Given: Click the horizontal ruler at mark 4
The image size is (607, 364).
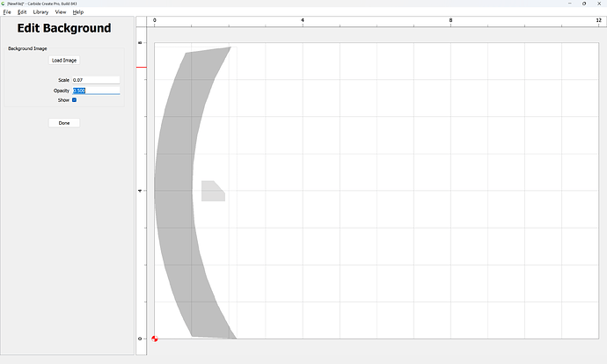Looking at the screenshot, I should [303, 22].
